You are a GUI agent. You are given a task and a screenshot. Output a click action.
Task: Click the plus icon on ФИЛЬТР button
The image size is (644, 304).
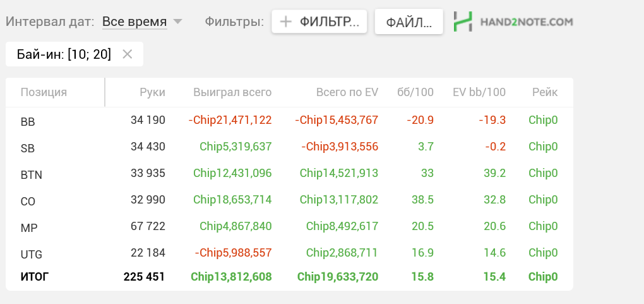coord(285,21)
